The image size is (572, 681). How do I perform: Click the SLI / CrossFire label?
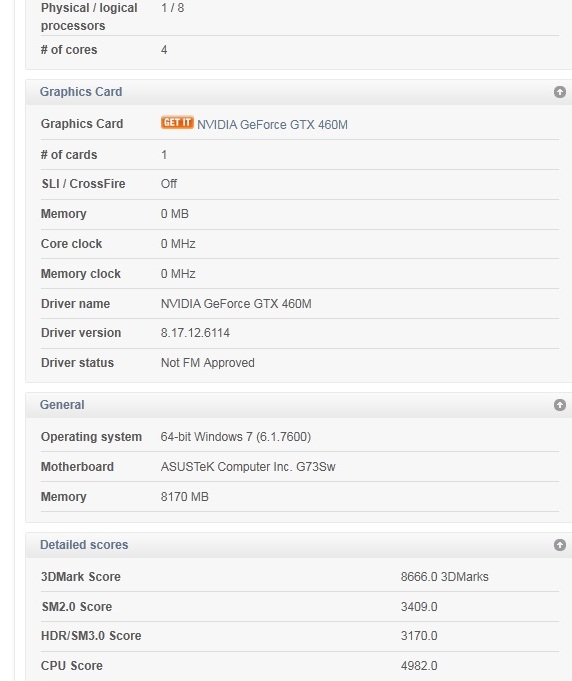tap(83, 184)
